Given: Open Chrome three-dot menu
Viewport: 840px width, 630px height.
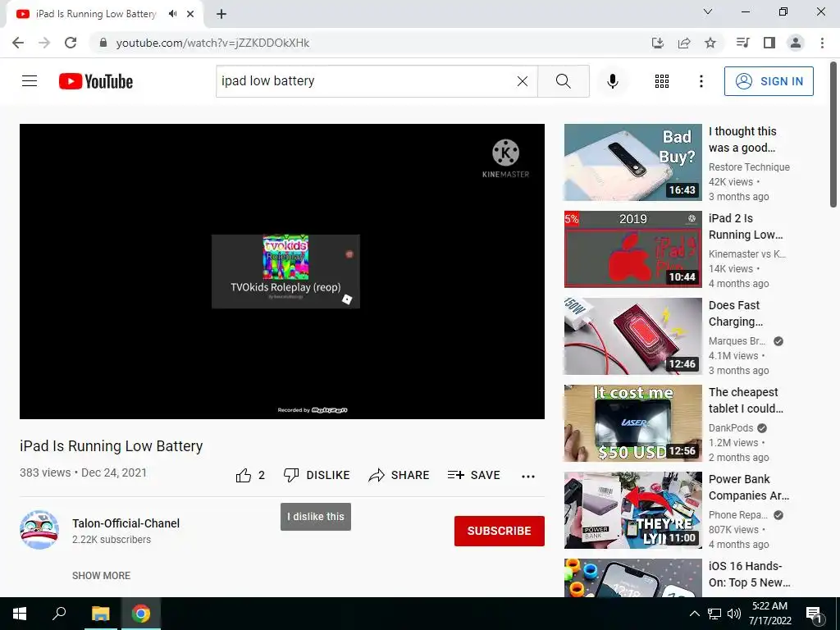Looking at the screenshot, I should [x=822, y=43].
